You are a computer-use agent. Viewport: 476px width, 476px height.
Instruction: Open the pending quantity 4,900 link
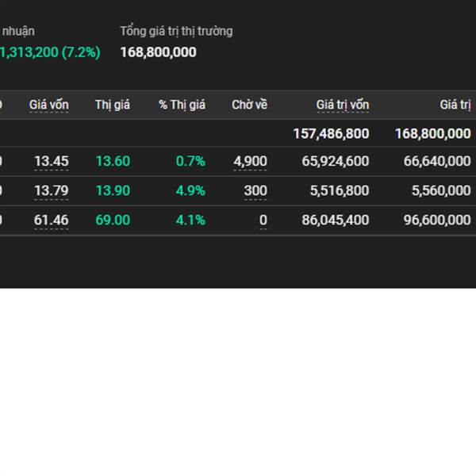point(250,161)
